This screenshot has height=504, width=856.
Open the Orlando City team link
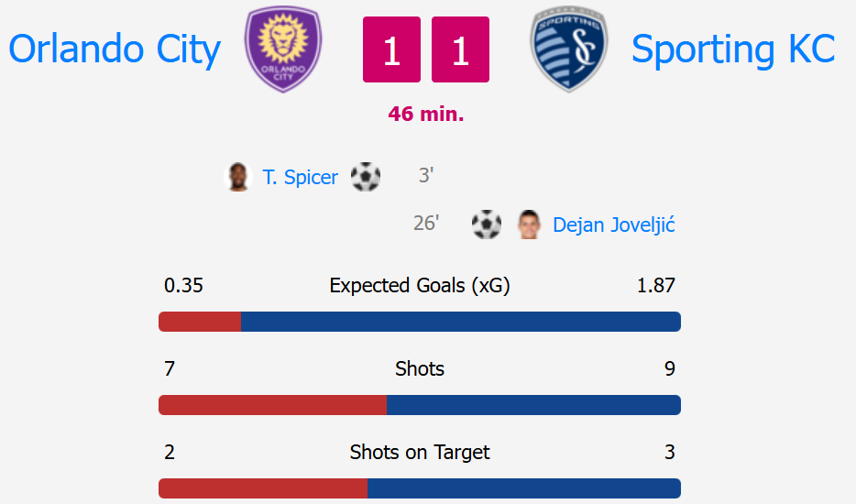115,49
